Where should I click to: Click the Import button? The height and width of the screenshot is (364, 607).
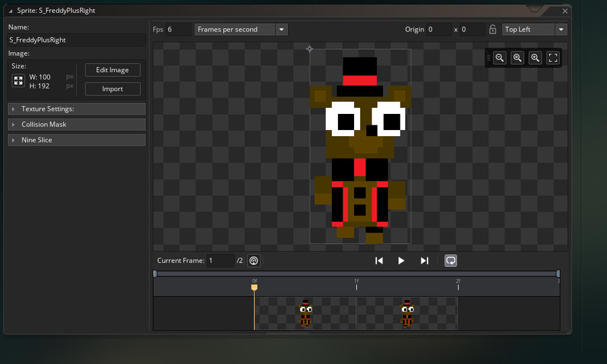click(x=113, y=89)
